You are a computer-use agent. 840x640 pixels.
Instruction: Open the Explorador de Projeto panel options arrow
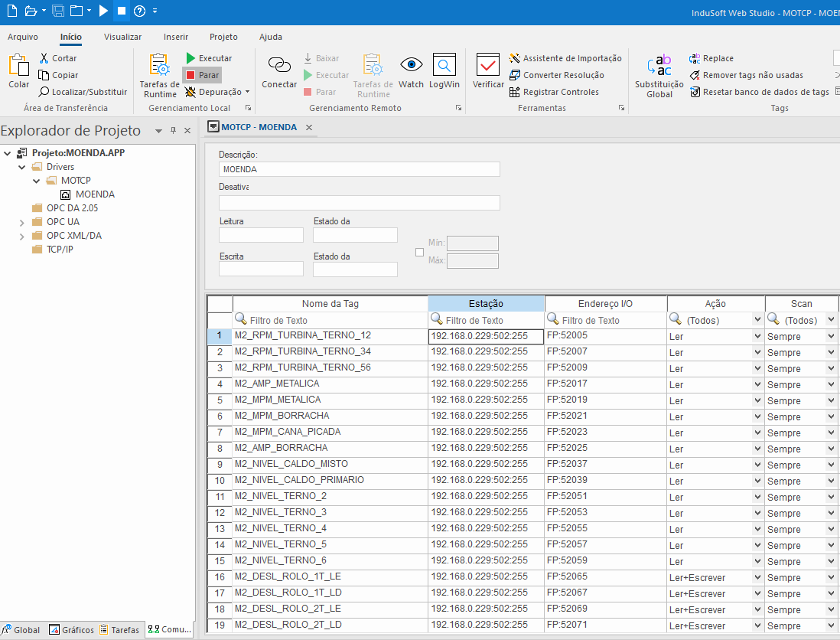click(158, 131)
